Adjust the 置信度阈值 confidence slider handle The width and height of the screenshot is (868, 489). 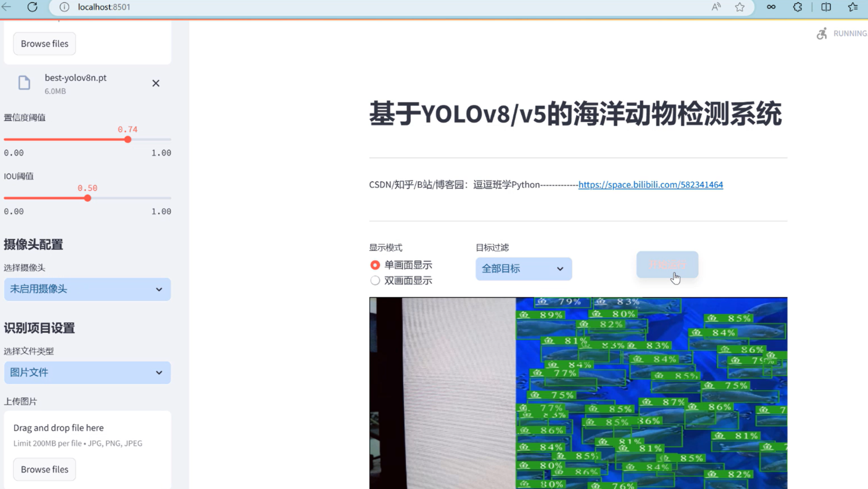(x=127, y=139)
